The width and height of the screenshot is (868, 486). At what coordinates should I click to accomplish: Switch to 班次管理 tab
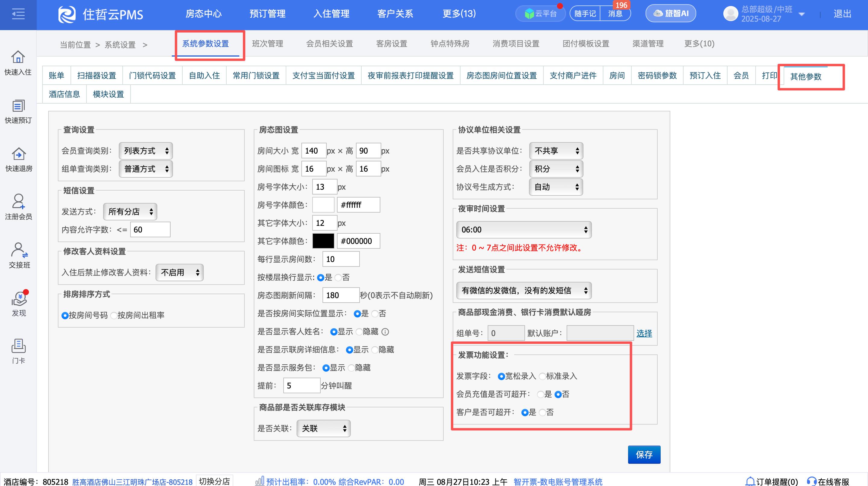tap(268, 44)
